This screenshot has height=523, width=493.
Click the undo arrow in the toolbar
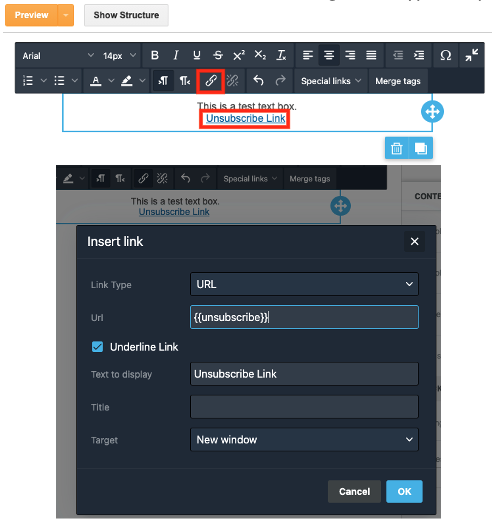(x=258, y=81)
